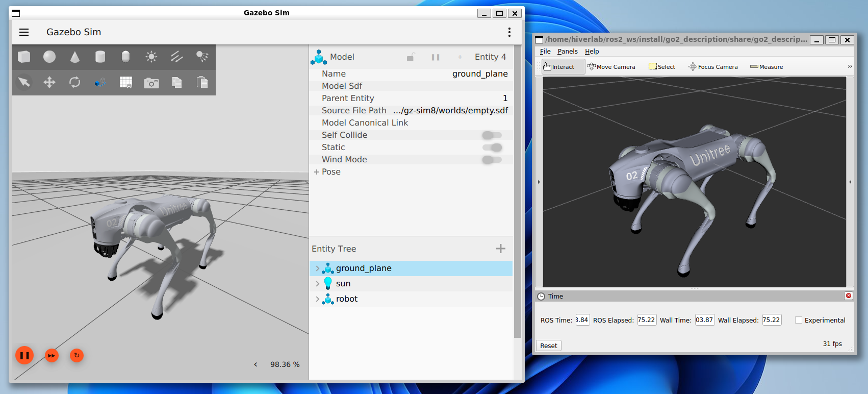Expand the RViz left side panel handle

tap(539, 182)
